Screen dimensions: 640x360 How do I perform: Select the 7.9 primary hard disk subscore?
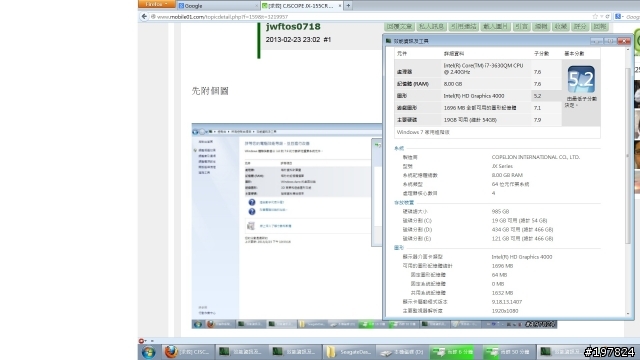(537, 120)
